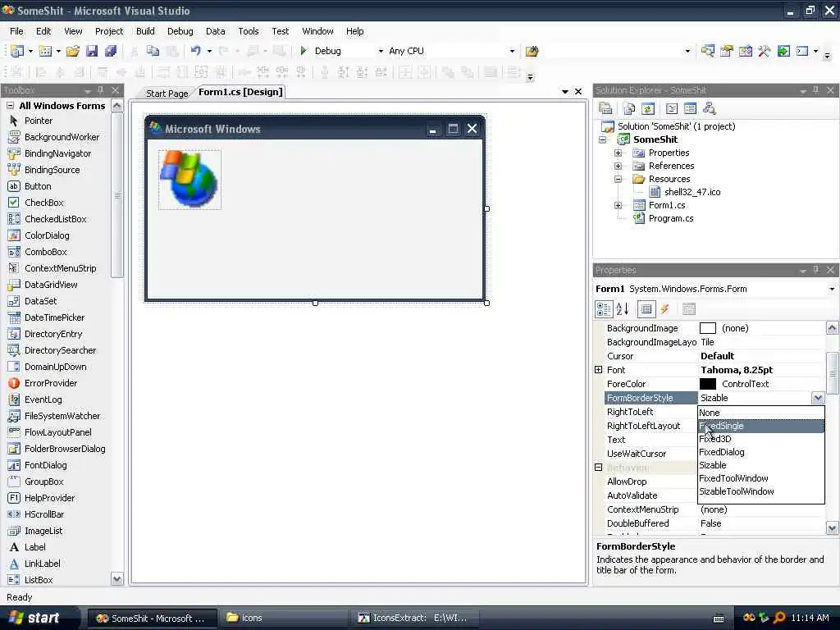The width and height of the screenshot is (840, 630).
Task: Show events with the lightning bolt icon
Action: pos(664,309)
